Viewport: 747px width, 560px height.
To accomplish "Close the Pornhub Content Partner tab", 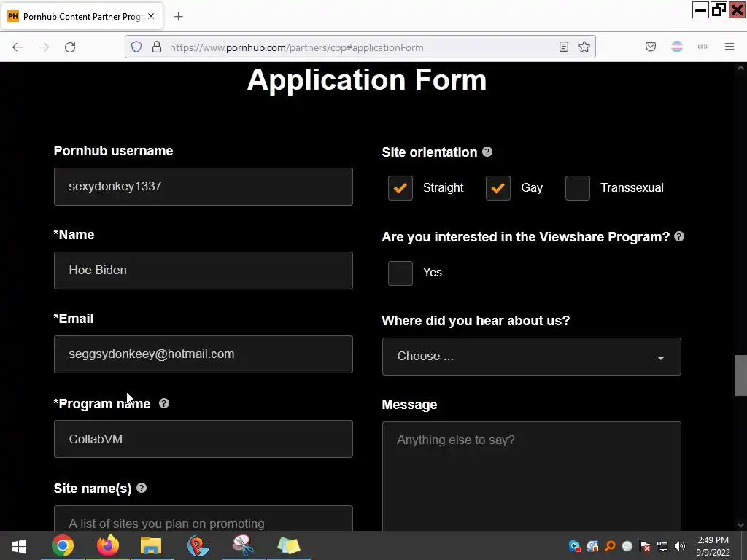I will pos(151,16).
